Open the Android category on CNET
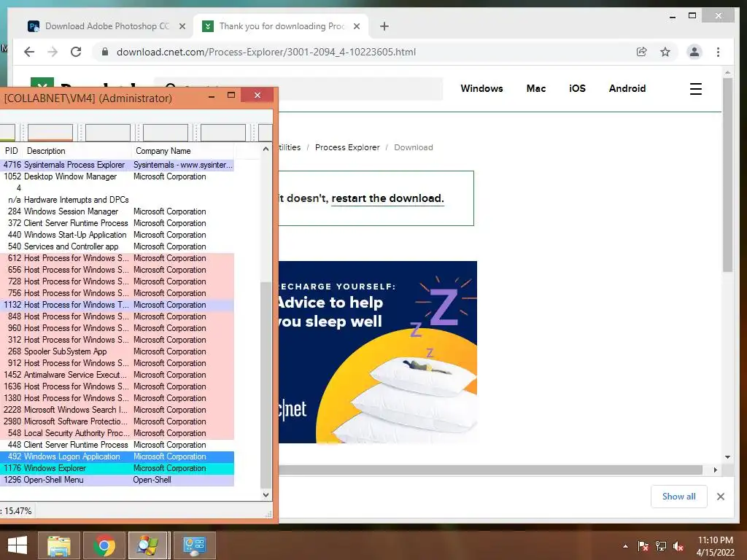The image size is (747, 560). pyautogui.click(x=627, y=88)
